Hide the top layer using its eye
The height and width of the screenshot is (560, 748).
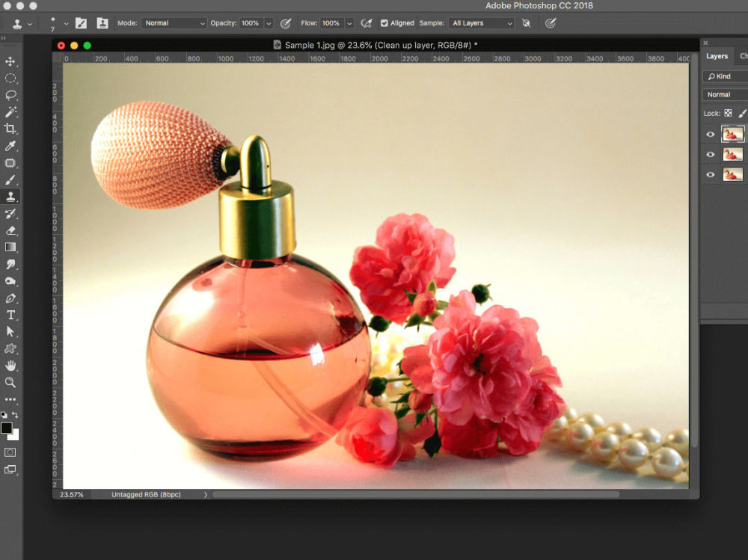coord(711,135)
